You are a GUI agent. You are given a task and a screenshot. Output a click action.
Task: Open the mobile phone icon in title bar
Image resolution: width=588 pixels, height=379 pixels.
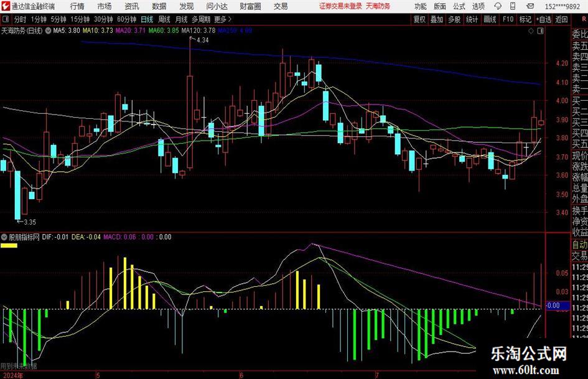[513, 6]
